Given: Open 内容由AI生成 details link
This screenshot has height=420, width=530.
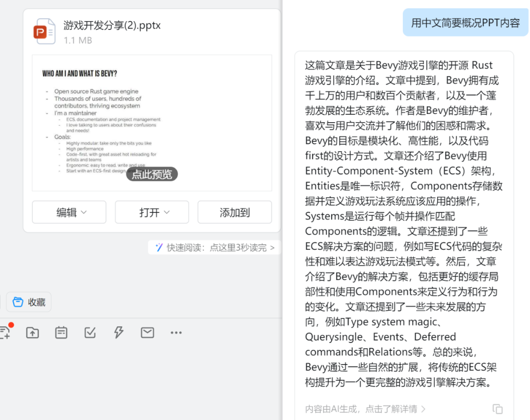Looking at the screenshot, I should (x=365, y=409).
